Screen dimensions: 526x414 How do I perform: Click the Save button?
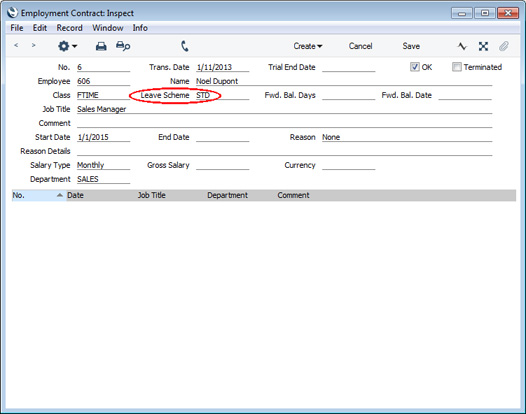tap(411, 46)
